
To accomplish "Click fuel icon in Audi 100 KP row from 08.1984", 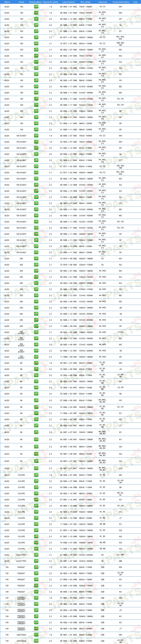I will coord(36,19).
